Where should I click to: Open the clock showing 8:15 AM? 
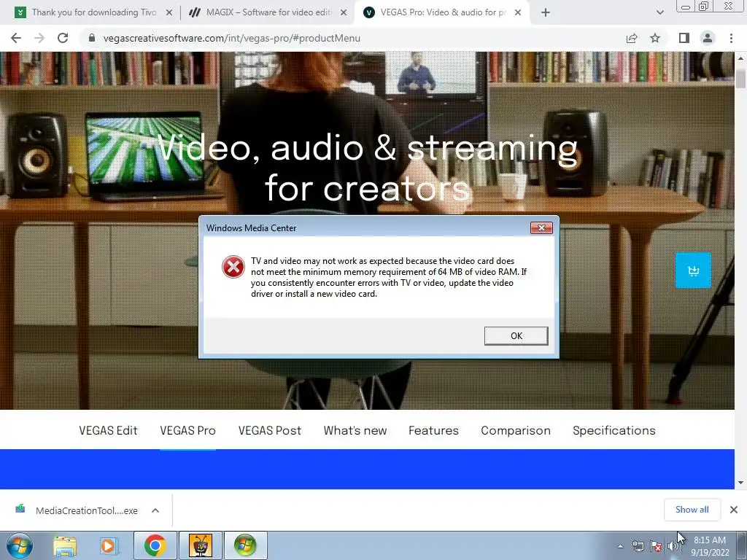point(710,546)
